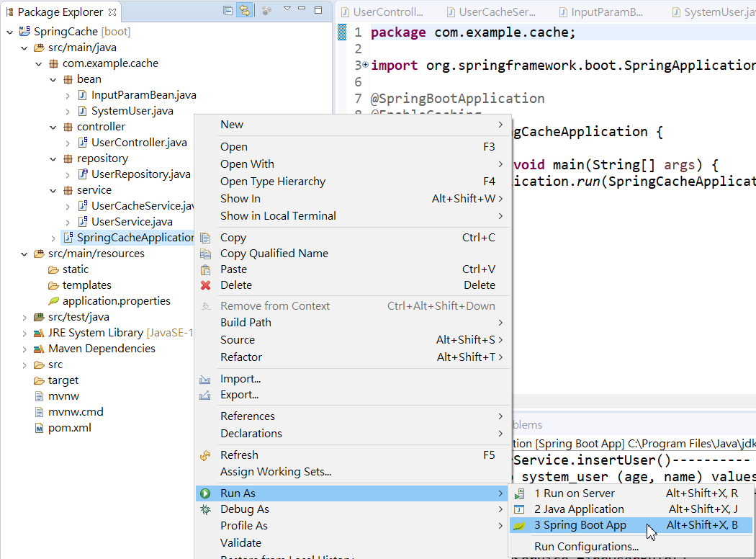Open the Build Path submenu
Screen dimensions: 756x559
[x=353, y=323]
